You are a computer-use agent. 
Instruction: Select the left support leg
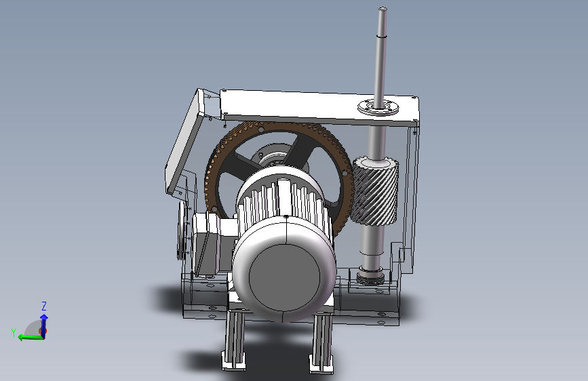[x=235, y=340]
